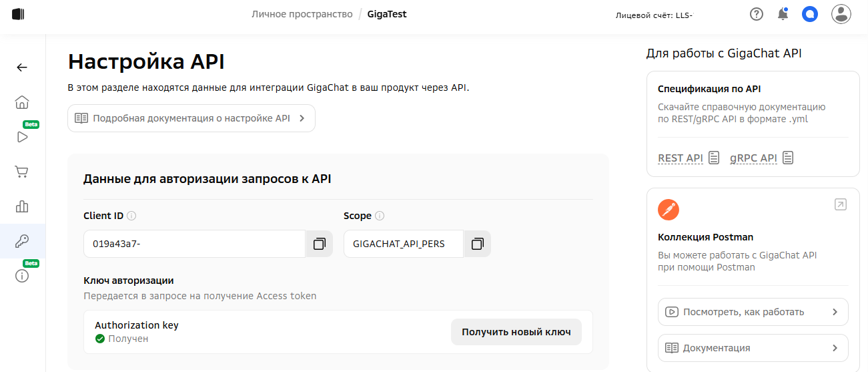Click info icon next to Scope
Image resolution: width=868 pixels, height=372 pixels.
pos(380,216)
